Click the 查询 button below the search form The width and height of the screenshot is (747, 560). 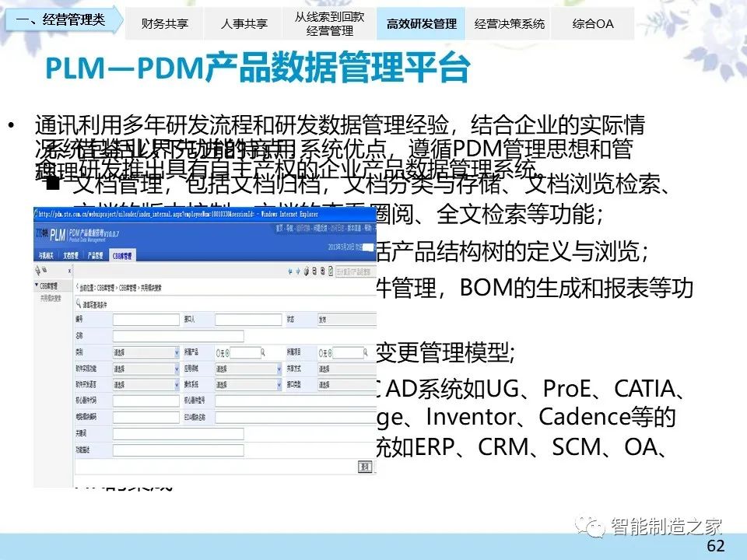(365, 467)
